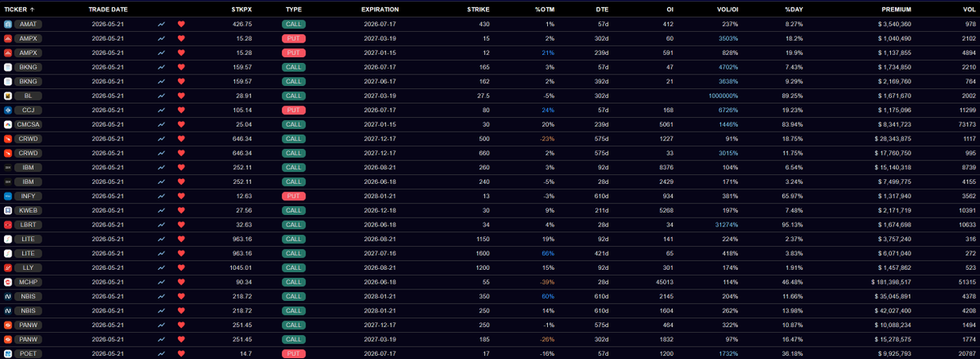Open chart icon for PANW strike 185 row
The width and height of the screenshot is (980, 359).
(x=162, y=339)
